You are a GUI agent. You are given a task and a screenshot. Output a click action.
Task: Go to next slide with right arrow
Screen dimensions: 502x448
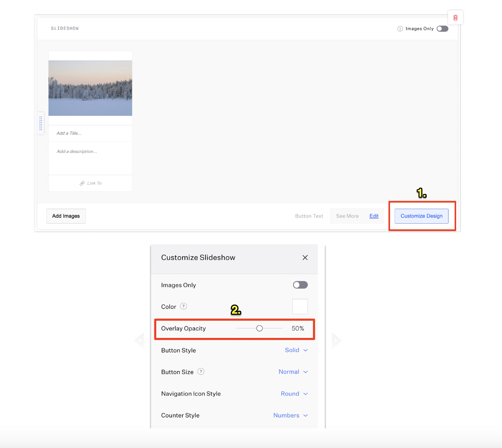[336, 340]
